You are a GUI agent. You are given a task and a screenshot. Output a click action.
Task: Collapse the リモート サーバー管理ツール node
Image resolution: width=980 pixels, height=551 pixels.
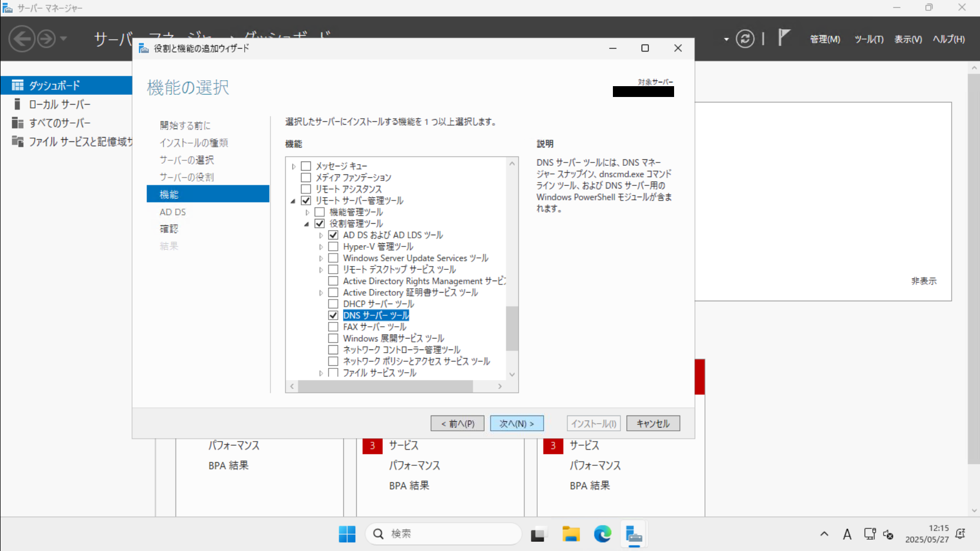pyautogui.click(x=293, y=201)
